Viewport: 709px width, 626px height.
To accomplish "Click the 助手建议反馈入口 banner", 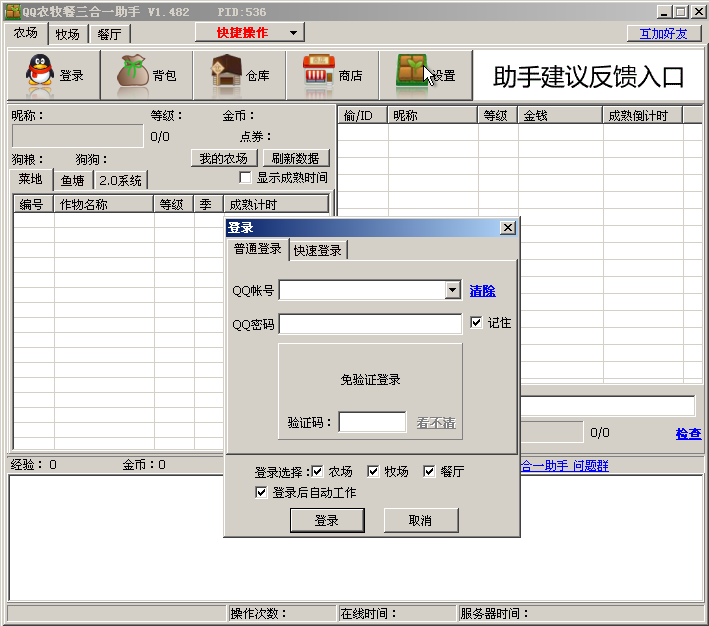I will click(588, 76).
